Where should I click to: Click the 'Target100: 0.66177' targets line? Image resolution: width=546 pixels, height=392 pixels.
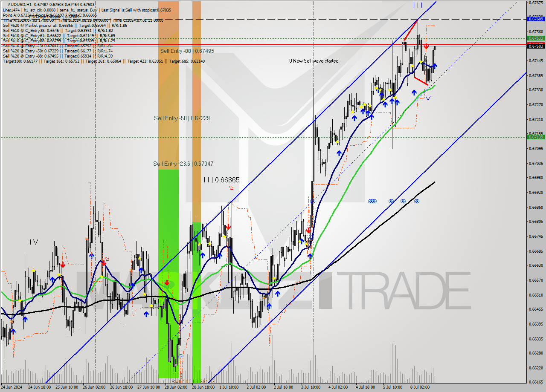[104, 61]
